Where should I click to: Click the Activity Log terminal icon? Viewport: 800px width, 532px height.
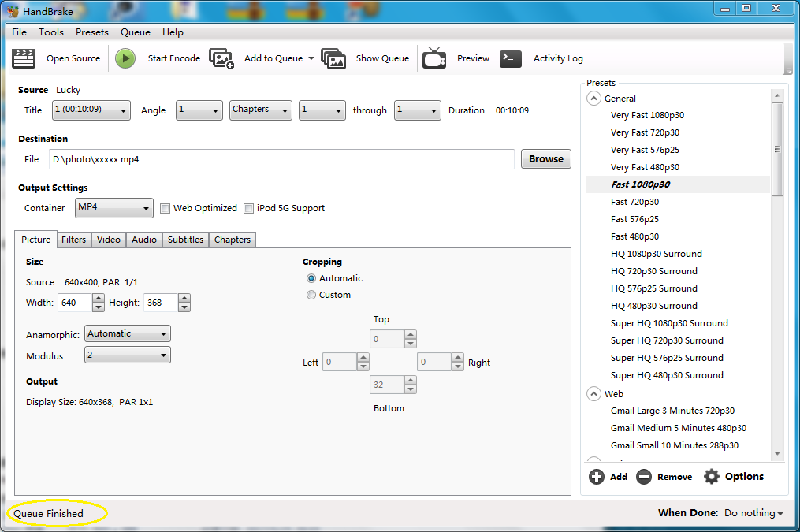pos(510,58)
